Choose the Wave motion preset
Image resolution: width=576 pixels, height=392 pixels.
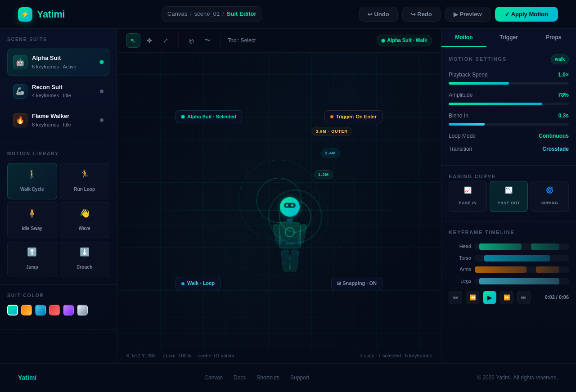point(85,220)
